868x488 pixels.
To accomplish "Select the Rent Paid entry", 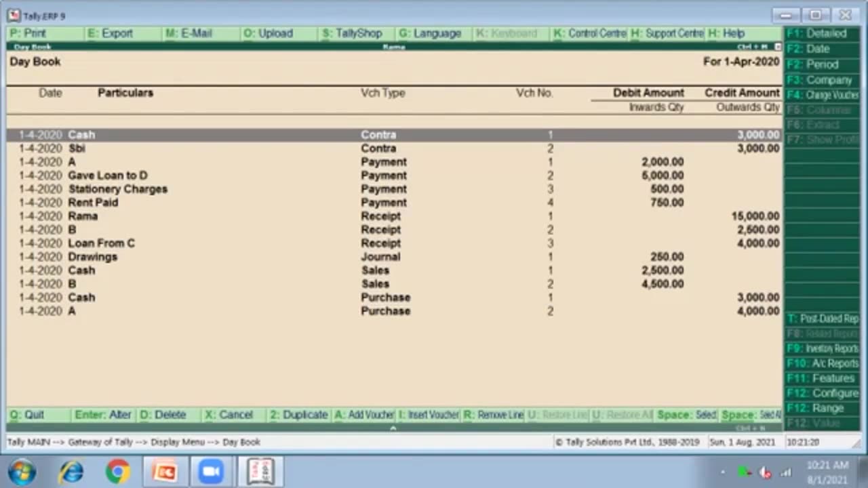I will 395,203.
